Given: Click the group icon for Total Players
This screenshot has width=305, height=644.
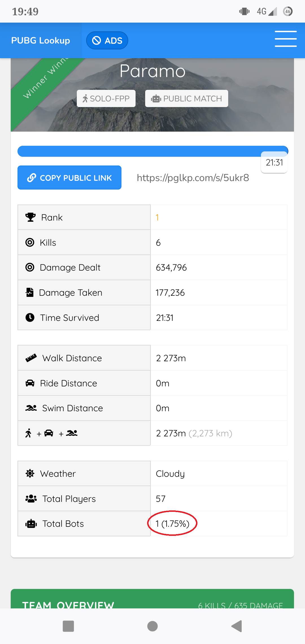Looking at the screenshot, I should point(31,499).
